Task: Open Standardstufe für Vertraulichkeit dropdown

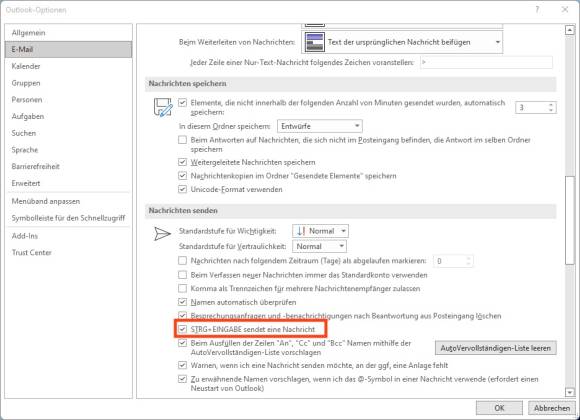Action: (319, 246)
